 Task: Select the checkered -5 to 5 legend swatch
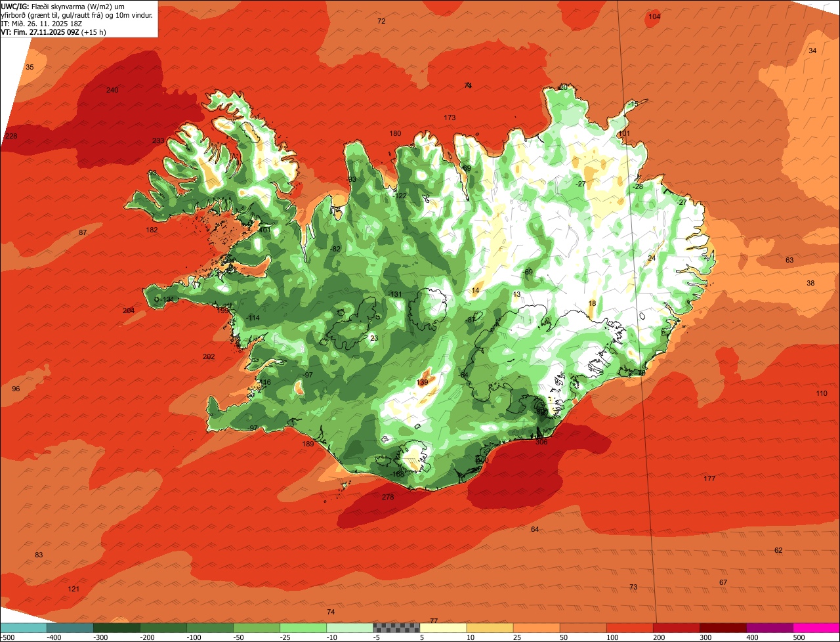click(x=396, y=628)
